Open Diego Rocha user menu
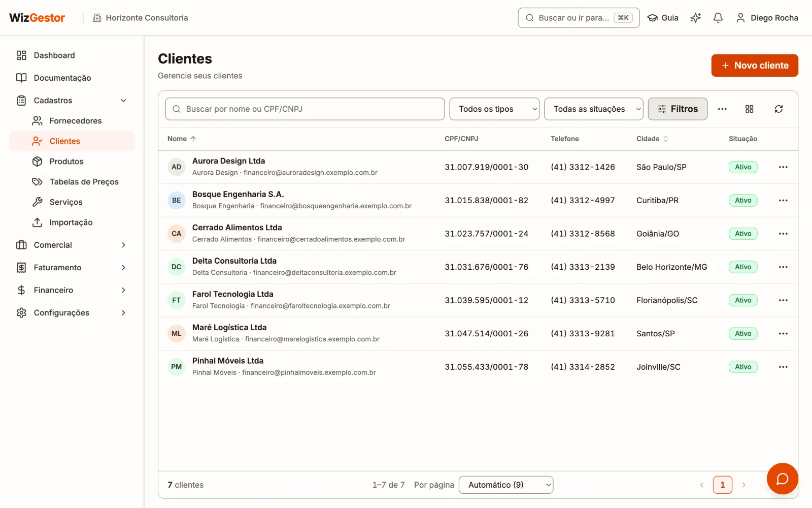The image size is (812, 508). (767, 18)
